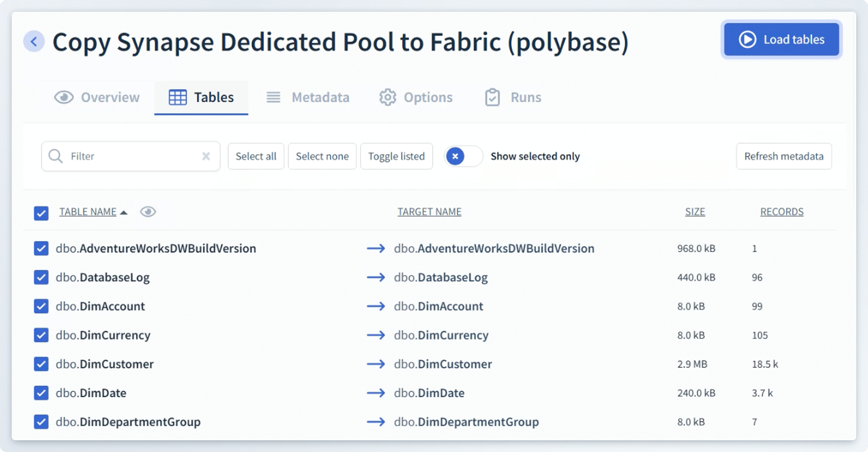Uncheck the header select-all checkbox
This screenshot has height=452, width=868.
coord(41,213)
